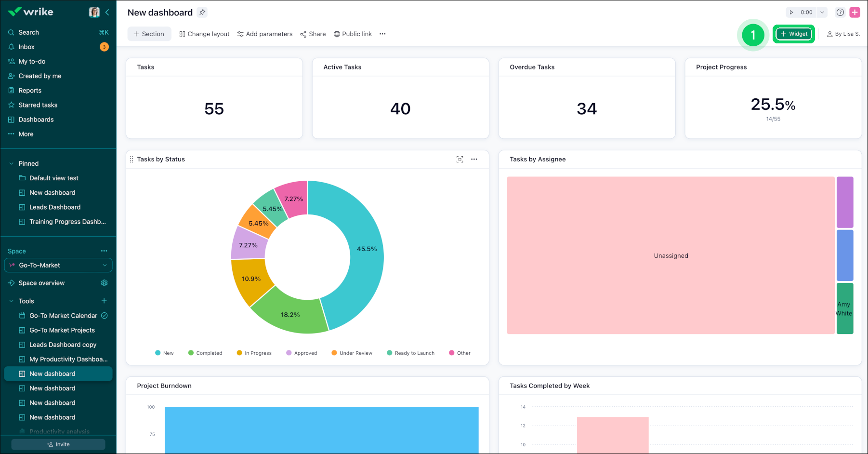This screenshot has height=454, width=868.
Task: Open the Tasks by Status options menu
Action: (x=474, y=159)
